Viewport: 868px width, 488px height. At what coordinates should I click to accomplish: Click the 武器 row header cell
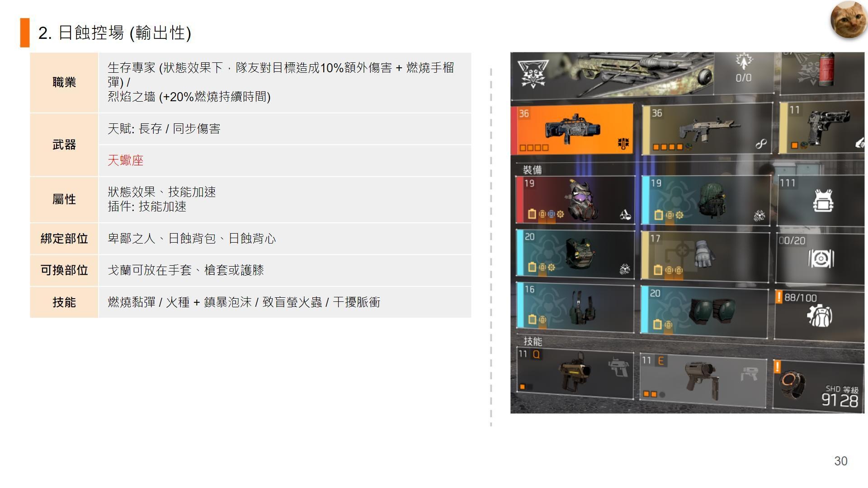point(64,145)
